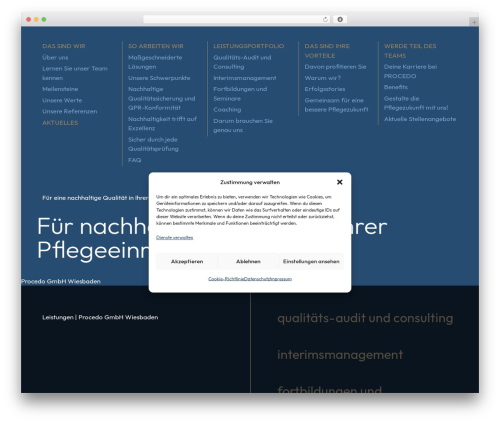Open the DAS SIND IHRE VORTEILE menu heading
Image resolution: width=500 pixels, height=423 pixels.
click(327, 51)
